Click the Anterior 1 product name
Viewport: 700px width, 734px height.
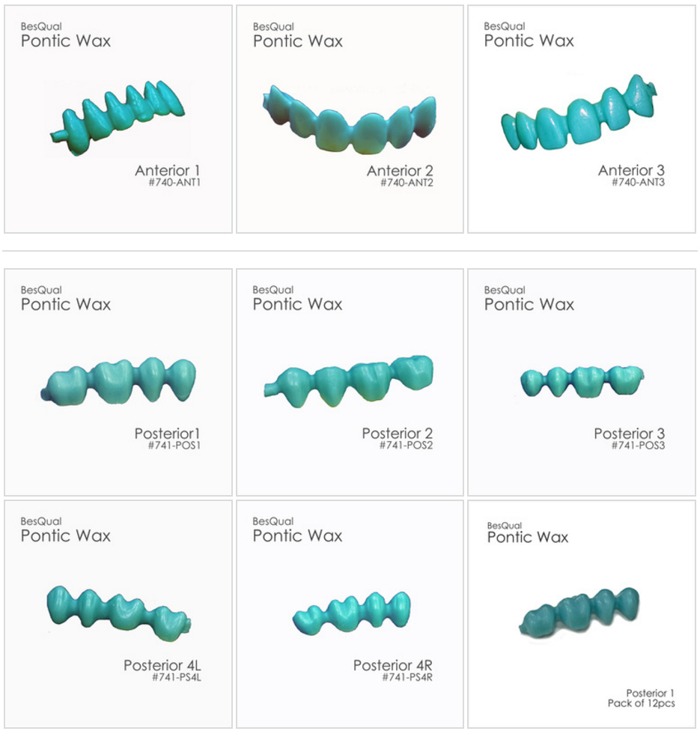coord(168,171)
